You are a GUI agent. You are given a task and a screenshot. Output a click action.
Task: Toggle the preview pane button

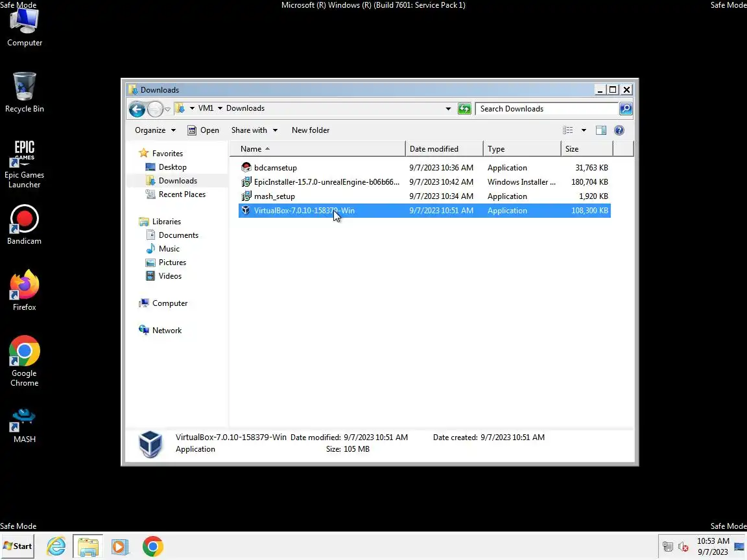coord(601,130)
